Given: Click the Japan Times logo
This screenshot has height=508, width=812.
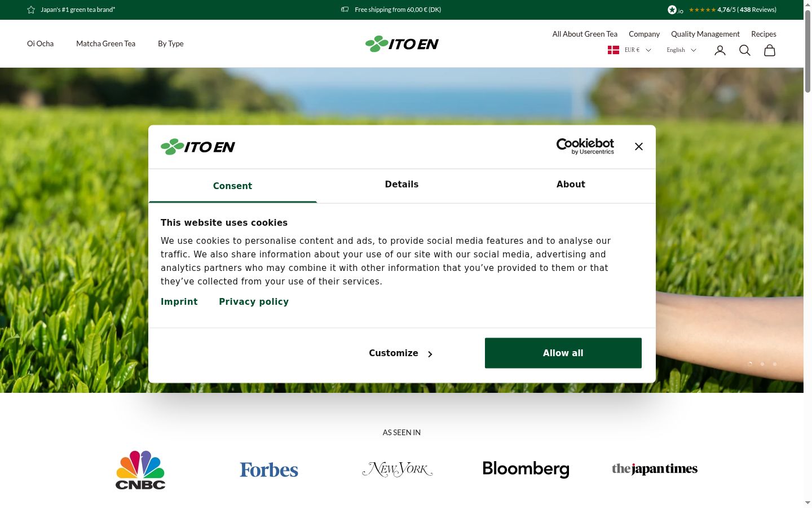Looking at the screenshot, I should pos(655,469).
